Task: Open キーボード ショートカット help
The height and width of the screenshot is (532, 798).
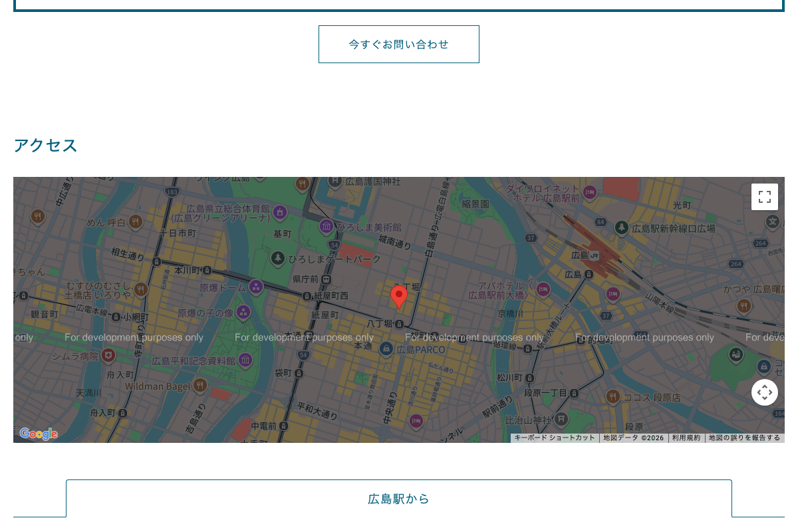Action: point(555,438)
